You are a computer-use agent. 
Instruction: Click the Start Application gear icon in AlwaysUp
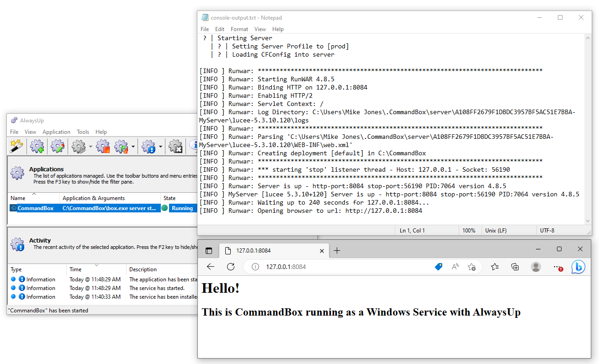(x=79, y=147)
